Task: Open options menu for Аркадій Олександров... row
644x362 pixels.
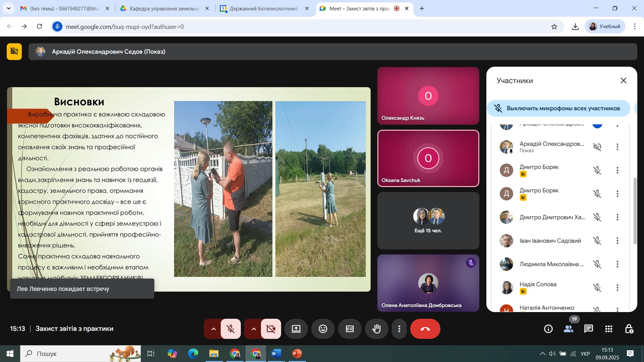Action: pos(617,147)
